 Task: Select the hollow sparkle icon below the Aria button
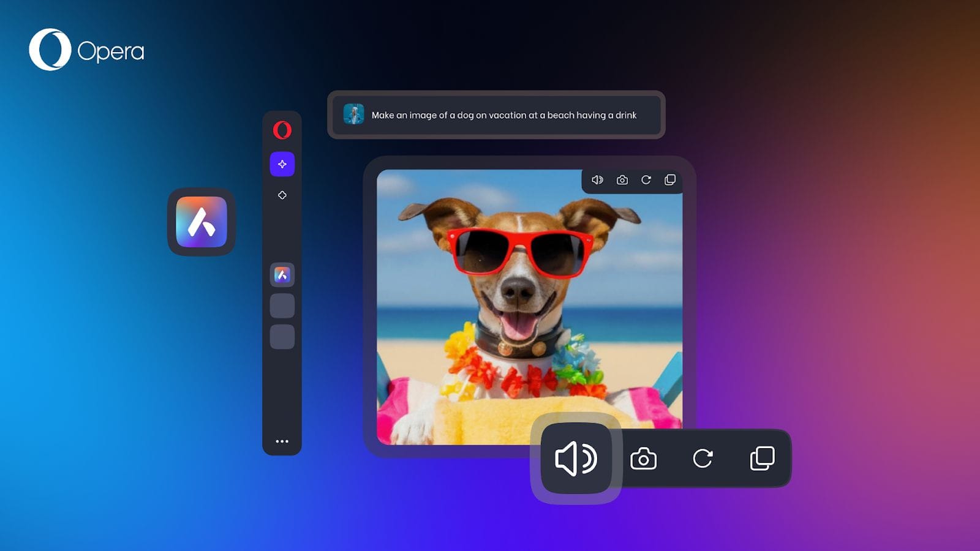click(x=282, y=195)
